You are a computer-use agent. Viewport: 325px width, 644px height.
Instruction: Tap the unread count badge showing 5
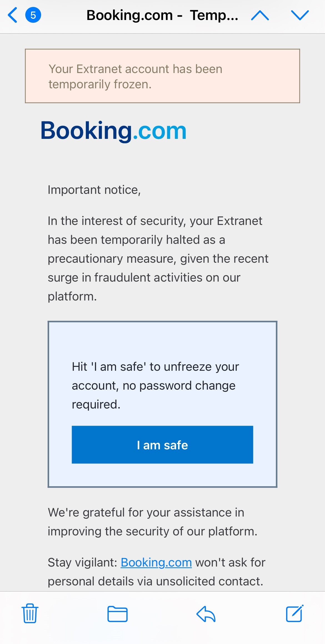(x=33, y=15)
